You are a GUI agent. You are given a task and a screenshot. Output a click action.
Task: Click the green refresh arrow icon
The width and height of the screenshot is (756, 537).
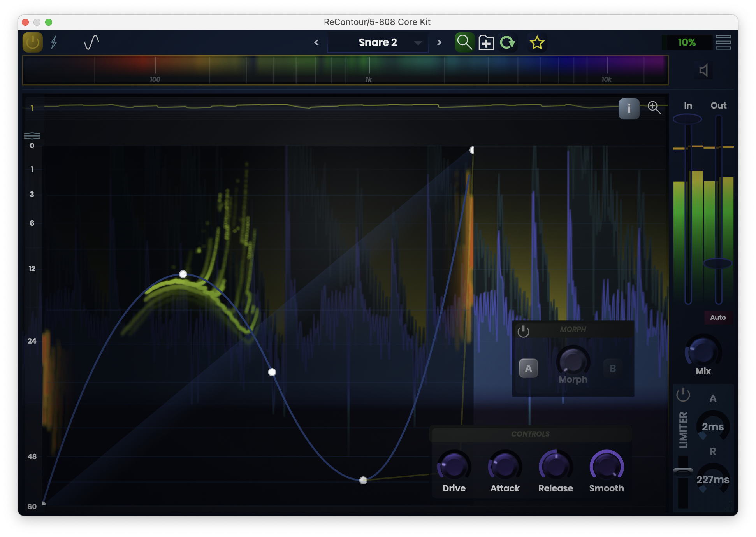[508, 42]
